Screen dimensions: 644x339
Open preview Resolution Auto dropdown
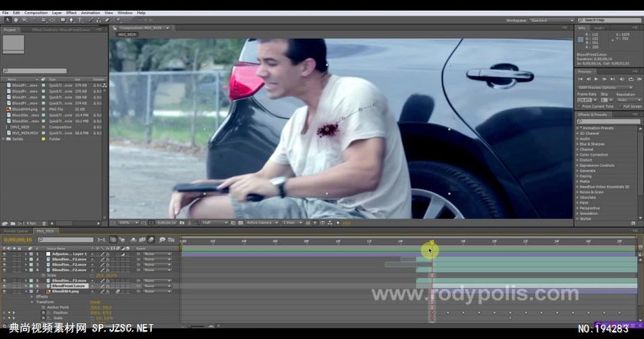pyautogui.click(x=630, y=100)
